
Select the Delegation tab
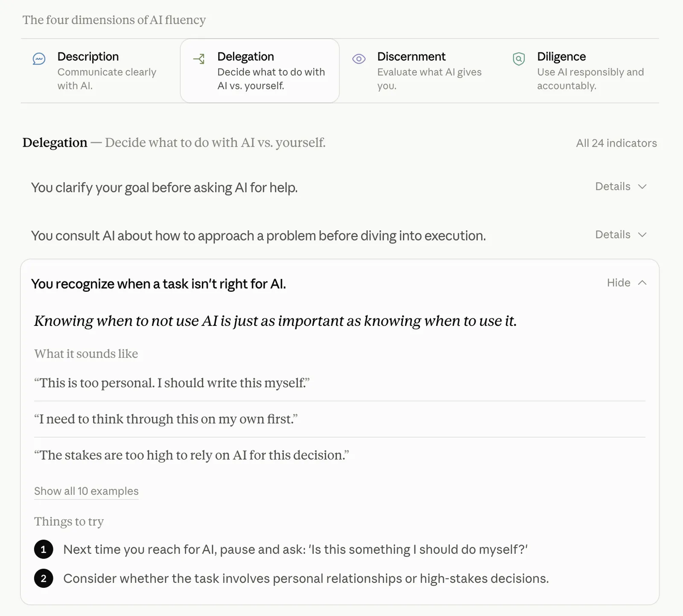(x=260, y=71)
